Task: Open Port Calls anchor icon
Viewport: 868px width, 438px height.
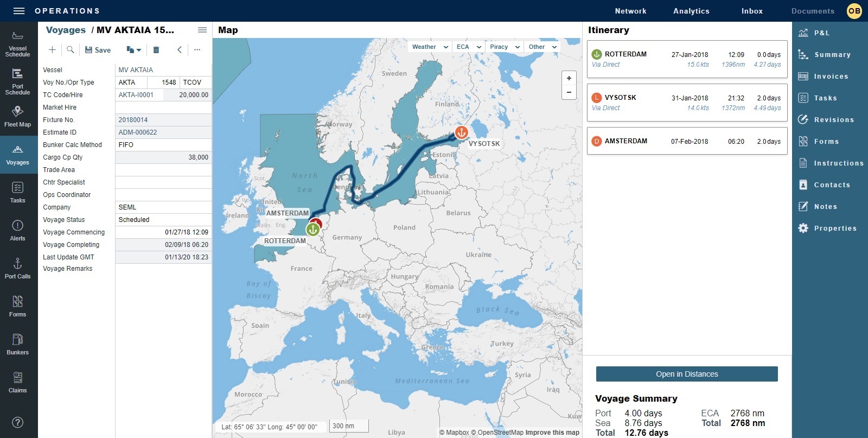Action: (x=17, y=268)
